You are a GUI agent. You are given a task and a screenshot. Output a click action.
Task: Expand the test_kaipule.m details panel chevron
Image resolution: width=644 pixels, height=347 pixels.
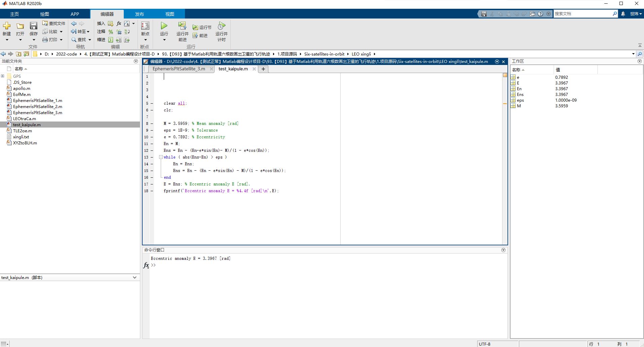[135, 278]
